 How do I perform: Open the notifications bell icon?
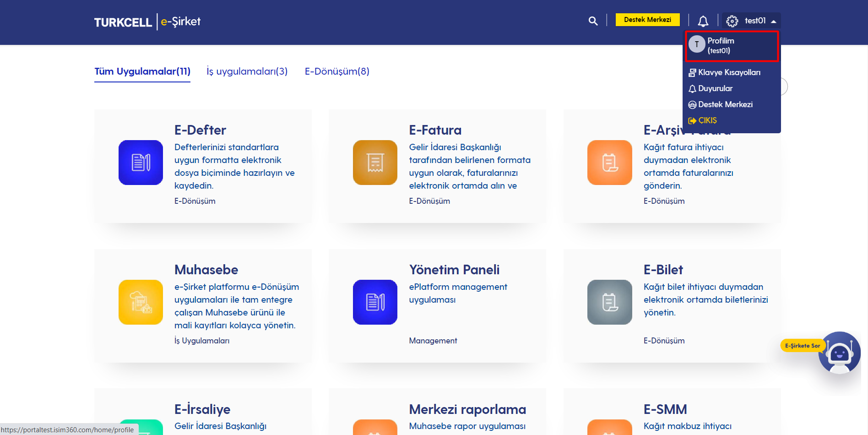703,21
